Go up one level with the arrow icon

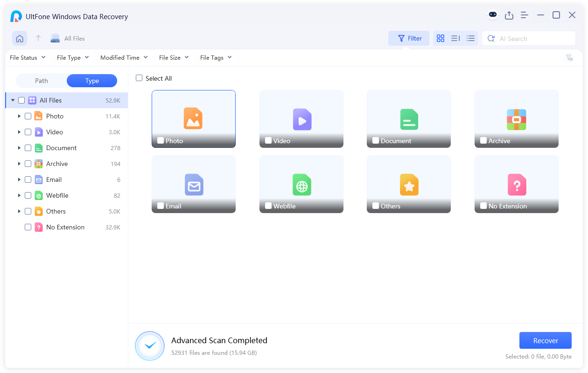click(x=38, y=38)
